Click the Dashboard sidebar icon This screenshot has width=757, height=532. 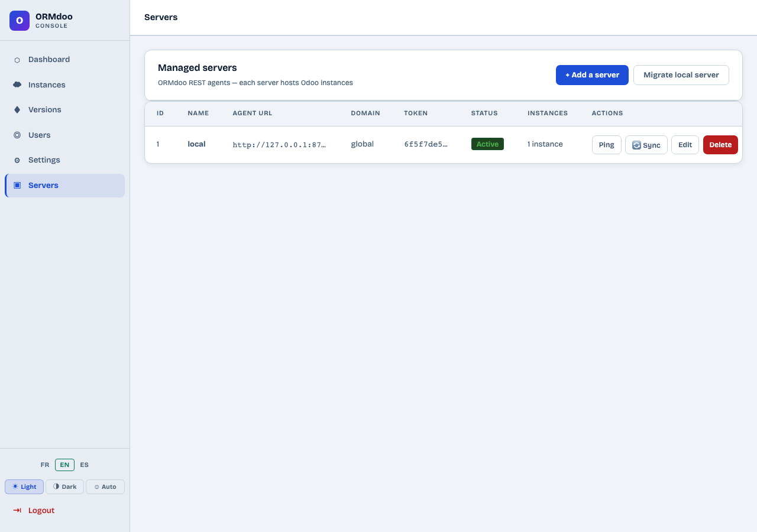tap(17, 60)
